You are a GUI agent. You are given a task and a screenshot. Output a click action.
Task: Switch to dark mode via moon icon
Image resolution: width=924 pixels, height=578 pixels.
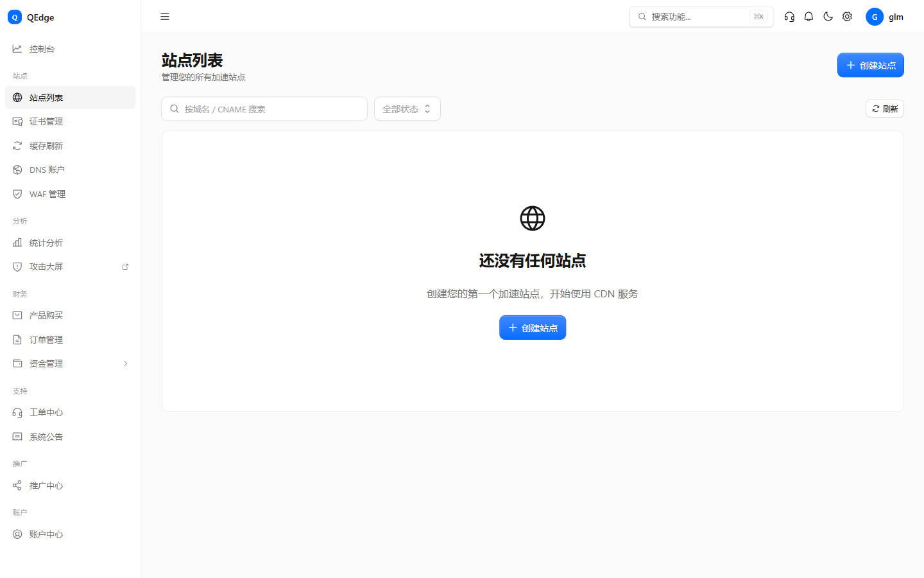(x=828, y=17)
